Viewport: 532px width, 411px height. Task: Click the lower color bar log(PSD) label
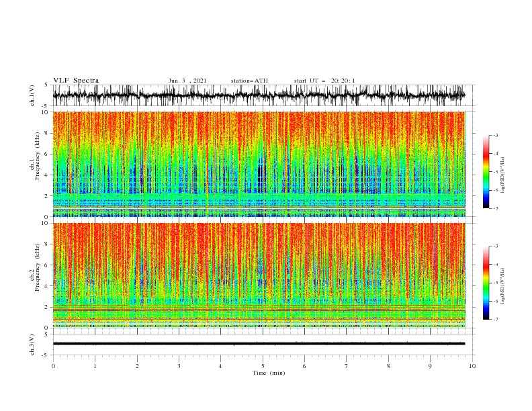click(x=502, y=286)
